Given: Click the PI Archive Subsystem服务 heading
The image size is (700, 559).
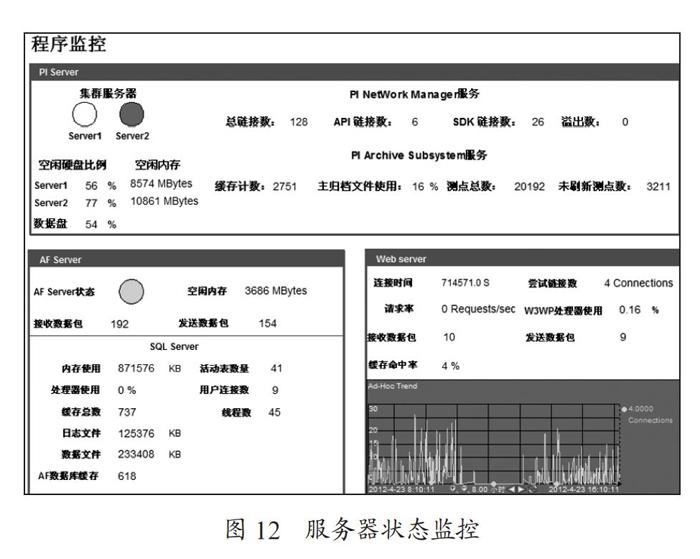Looking at the screenshot, I should [x=419, y=155].
